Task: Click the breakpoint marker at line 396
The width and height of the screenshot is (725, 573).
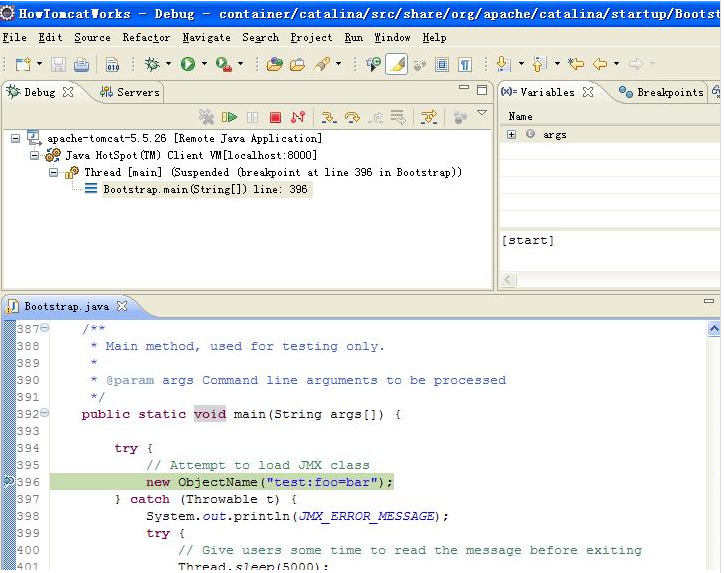Action: coord(9,482)
